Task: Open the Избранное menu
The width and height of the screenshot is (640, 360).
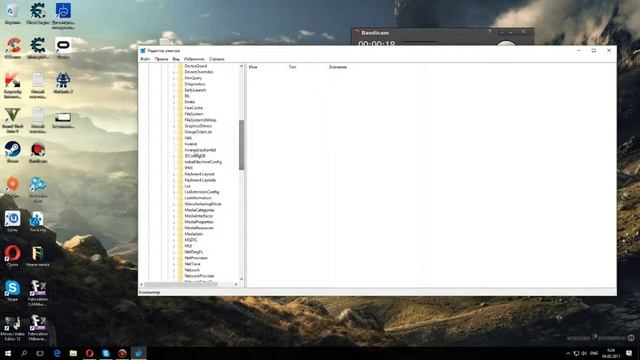Action: click(x=194, y=59)
